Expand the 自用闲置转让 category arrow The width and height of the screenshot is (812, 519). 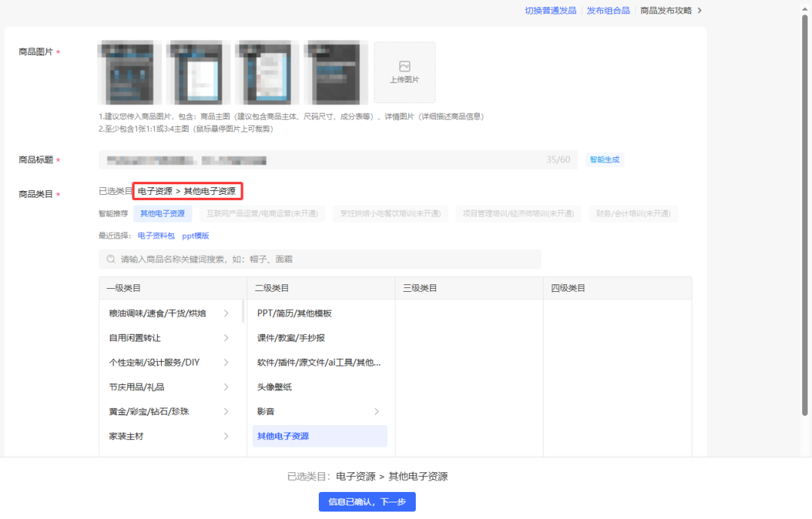[226, 338]
